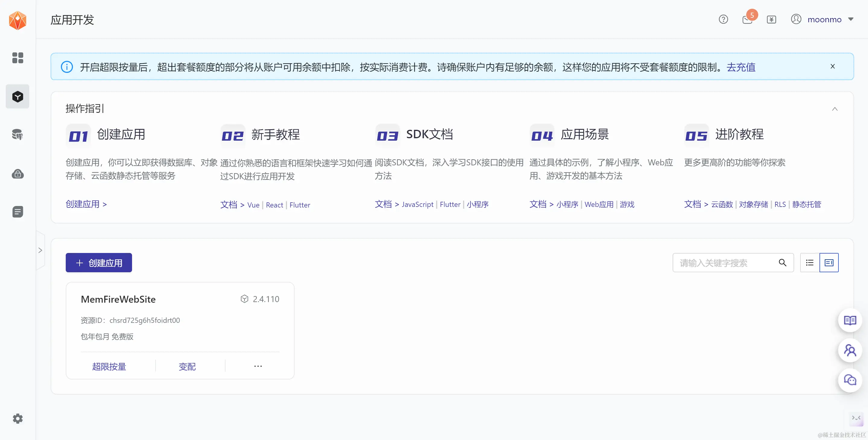
Task: Click the help question mark icon
Action: pos(723,20)
